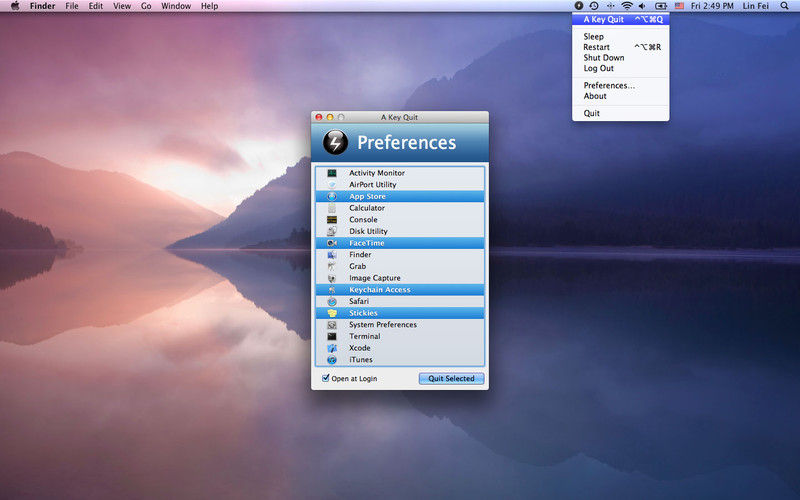Choose Quit at bottom of status menu
Image resolution: width=800 pixels, height=500 pixels.
point(620,113)
